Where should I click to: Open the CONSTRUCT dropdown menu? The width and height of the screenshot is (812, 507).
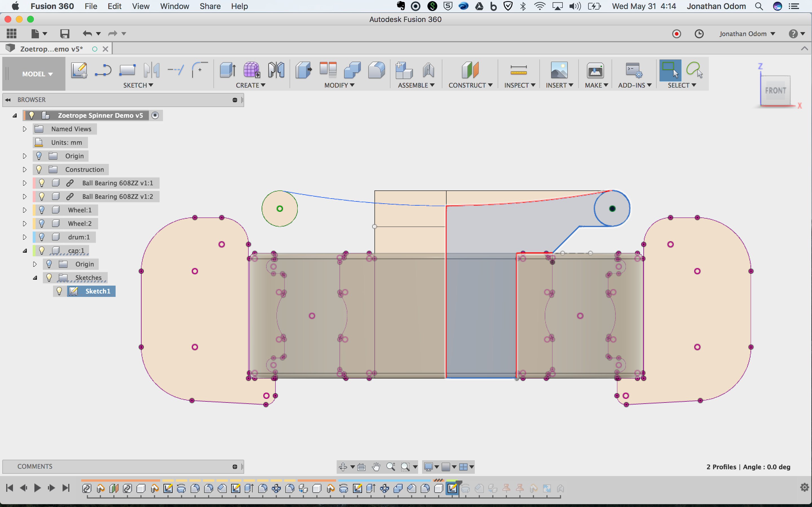tap(470, 85)
